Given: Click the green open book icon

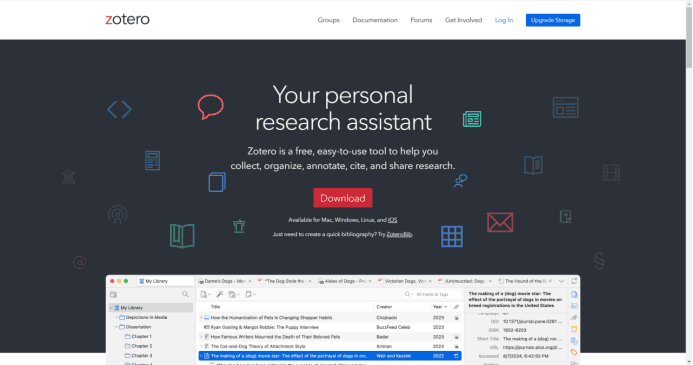Looking at the screenshot, I should click(182, 236).
